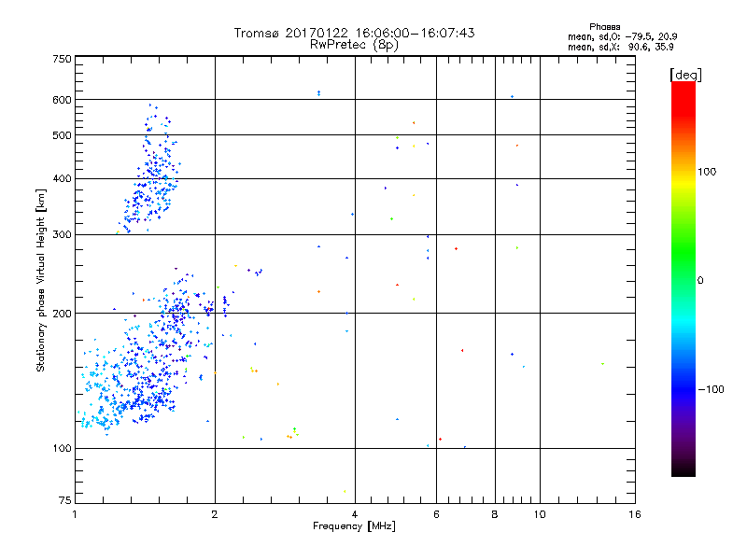Click the '10' x-axis tick label
The width and height of the screenshot is (747, 560).
(x=540, y=514)
